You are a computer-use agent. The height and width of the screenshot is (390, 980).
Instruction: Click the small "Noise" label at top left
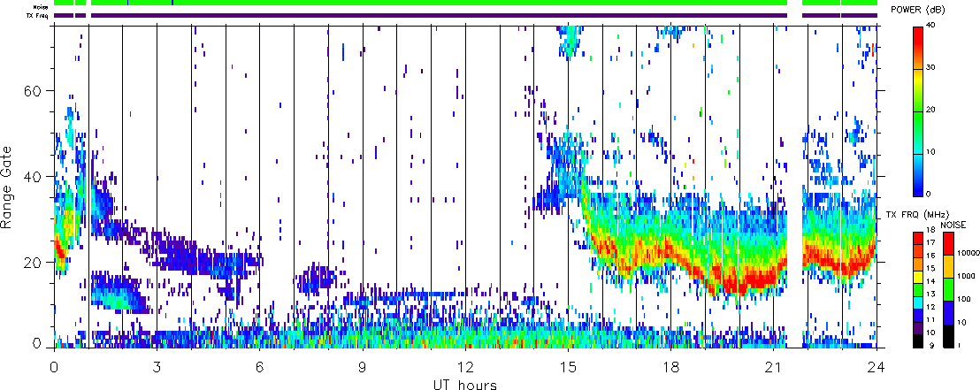click(x=41, y=6)
